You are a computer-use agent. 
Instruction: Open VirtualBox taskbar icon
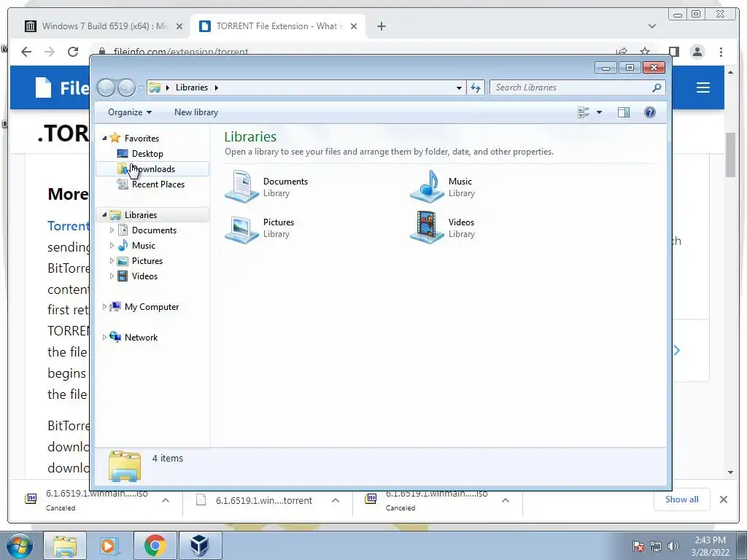pyautogui.click(x=200, y=545)
